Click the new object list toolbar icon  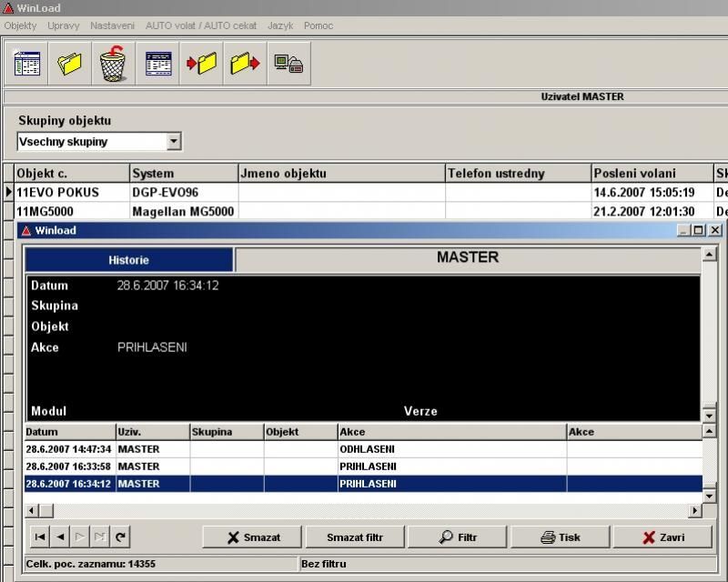tap(27, 64)
